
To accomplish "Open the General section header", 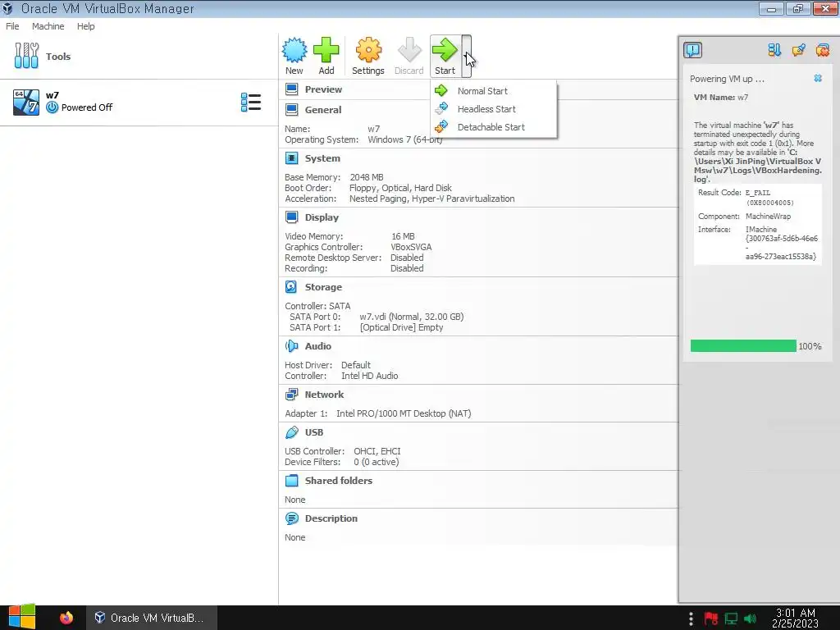I will pyautogui.click(x=323, y=110).
